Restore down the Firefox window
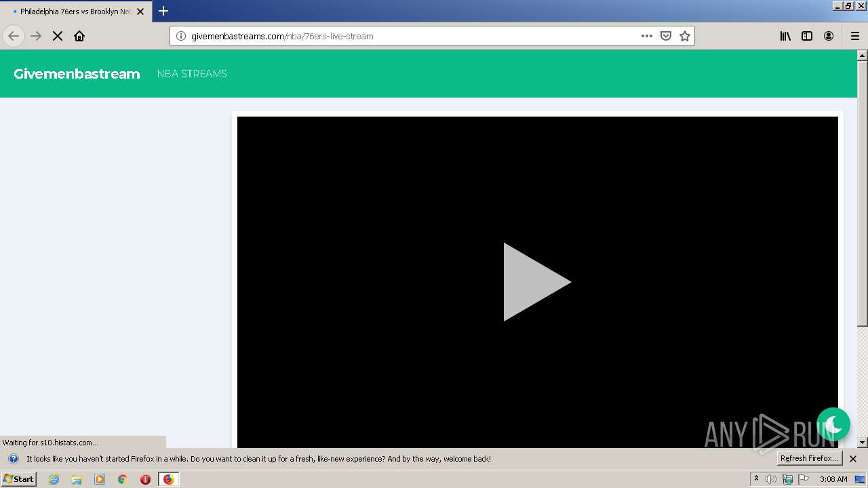Image resolution: width=868 pixels, height=488 pixels. pyautogui.click(x=848, y=5)
